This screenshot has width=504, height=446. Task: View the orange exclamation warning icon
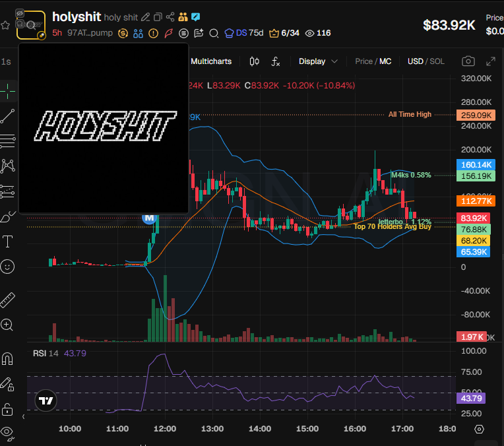(153, 33)
